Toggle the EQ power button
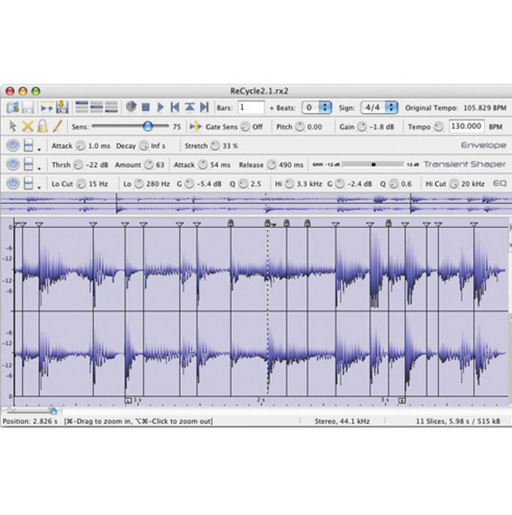512x515 pixels. click(x=13, y=183)
